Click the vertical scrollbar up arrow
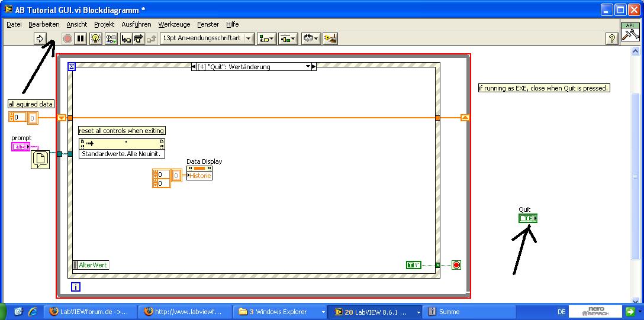The width and height of the screenshot is (644, 320). pyautogui.click(x=635, y=51)
